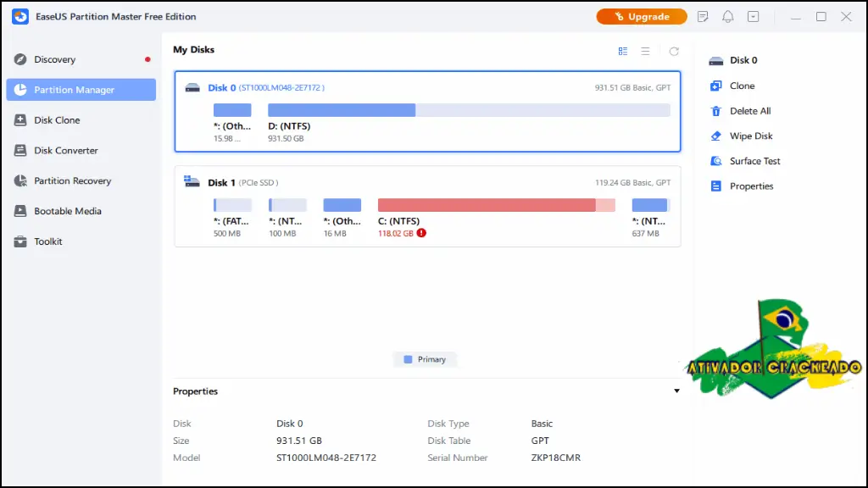The image size is (868, 488).
Task: Click the Disk Type value Basic
Action: [x=542, y=424]
